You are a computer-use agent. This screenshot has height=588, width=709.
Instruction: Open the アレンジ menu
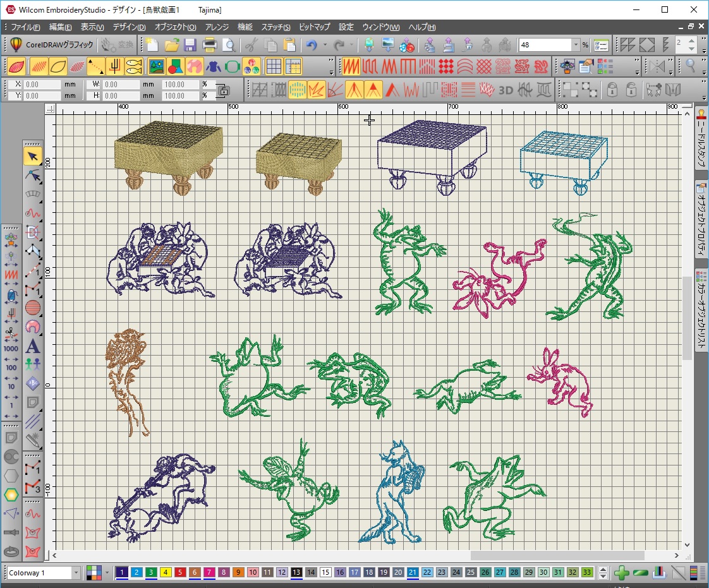(x=217, y=27)
